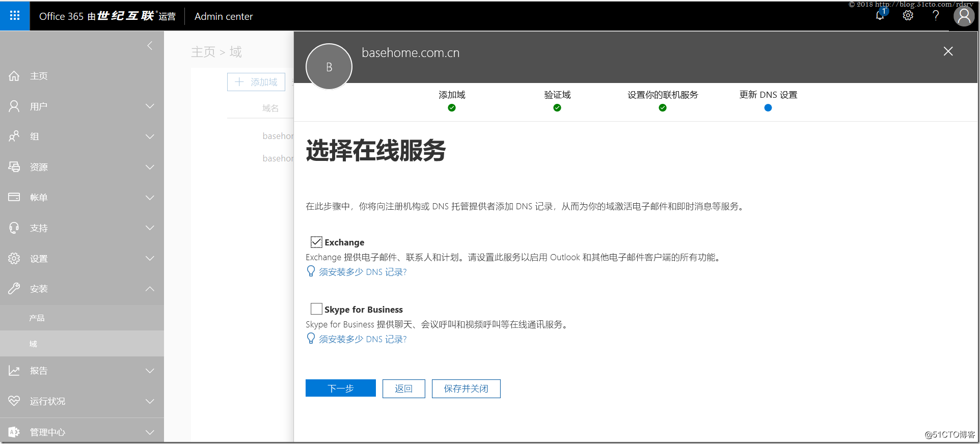
Task: Click the Users person icon in the sidebar
Action: coord(14,106)
